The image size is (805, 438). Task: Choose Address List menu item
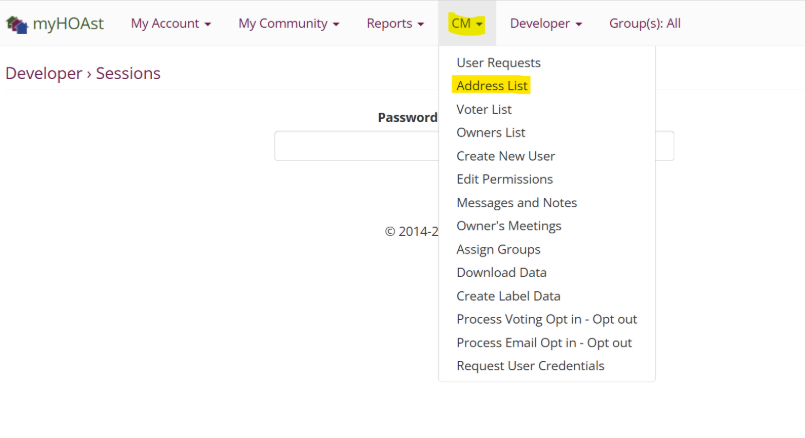pos(492,86)
